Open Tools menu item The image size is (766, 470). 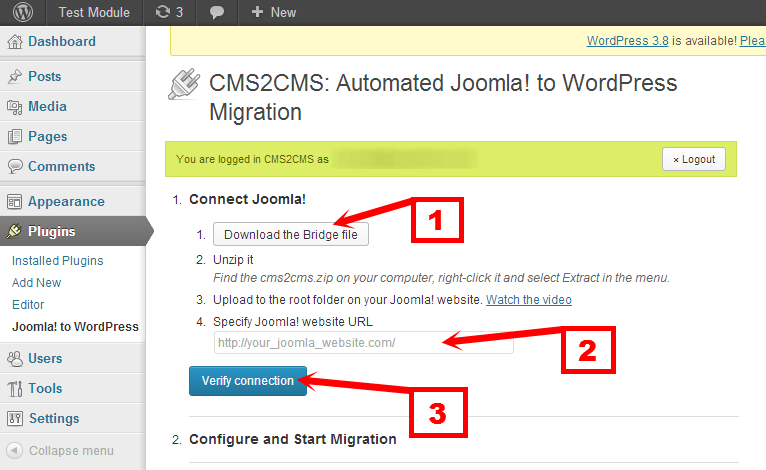(x=45, y=388)
